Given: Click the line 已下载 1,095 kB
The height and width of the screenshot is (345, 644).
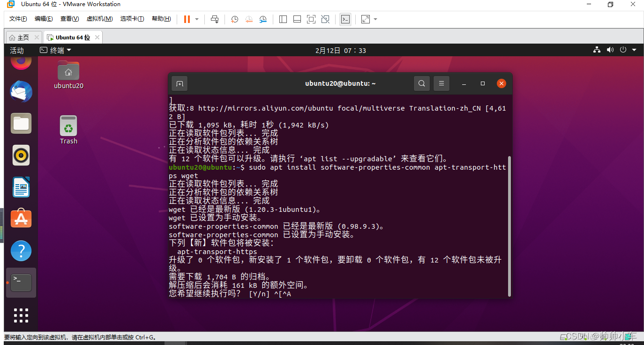Looking at the screenshot, I should 249,125.
